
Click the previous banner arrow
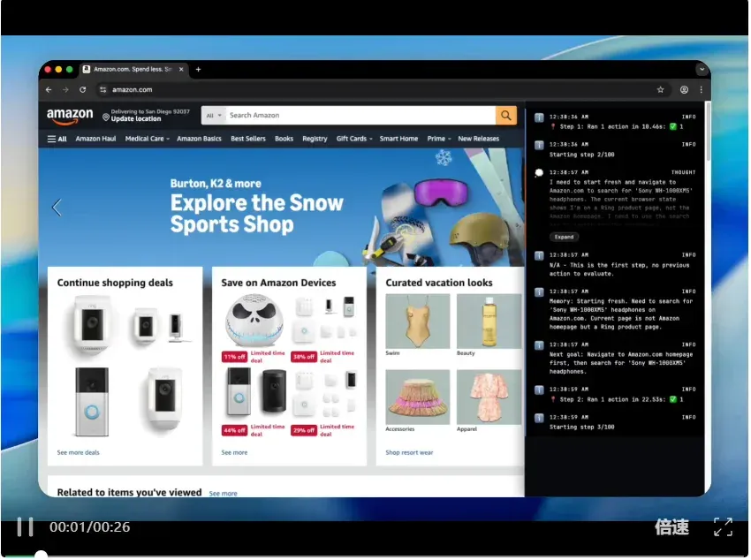pyautogui.click(x=57, y=208)
